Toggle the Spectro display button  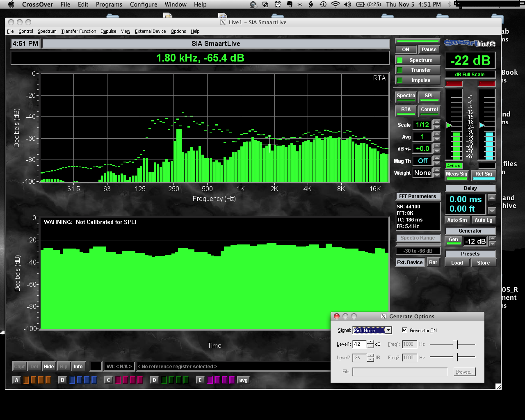point(406,97)
